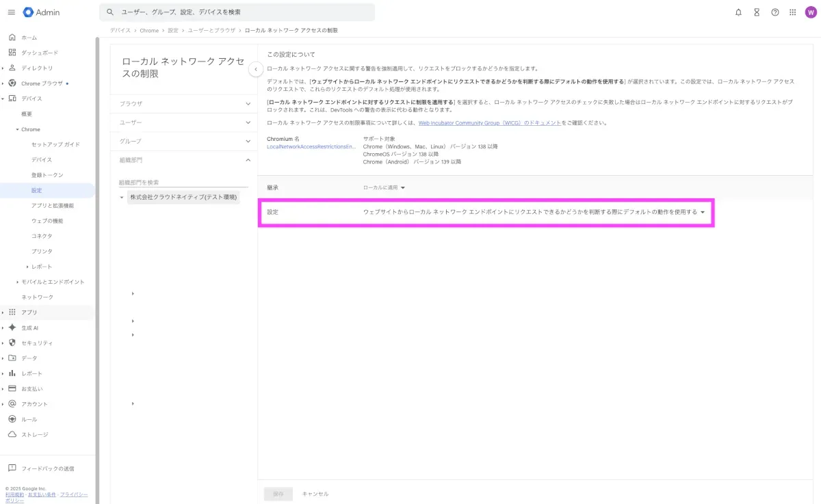Image resolution: width=821 pixels, height=504 pixels.
Task: Expand the レポート subitem under Chrome
Action: (x=27, y=267)
